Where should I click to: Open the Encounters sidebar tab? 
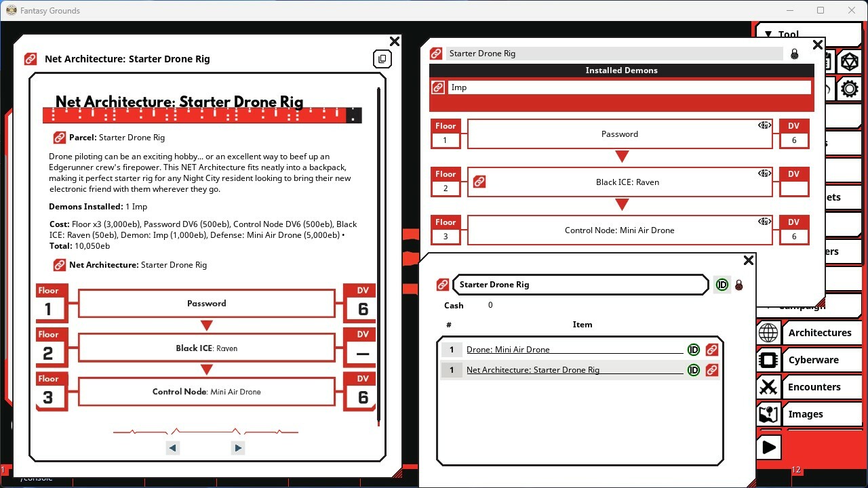(814, 387)
